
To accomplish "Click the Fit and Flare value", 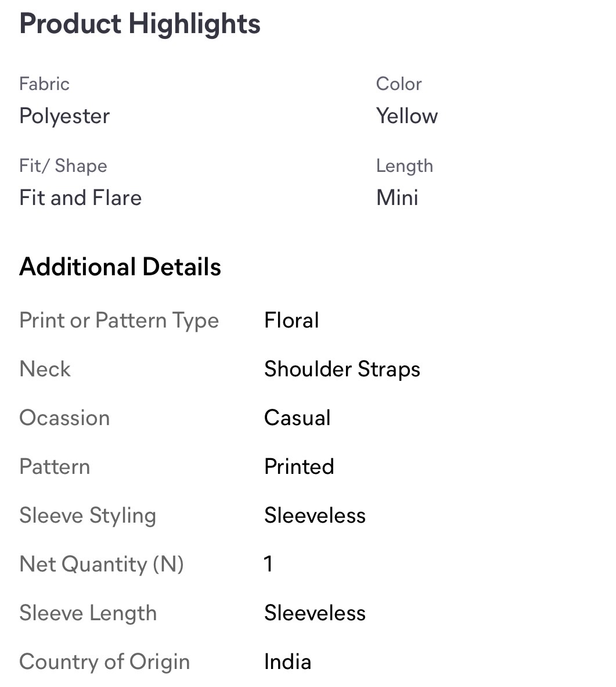I will [x=81, y=198].
